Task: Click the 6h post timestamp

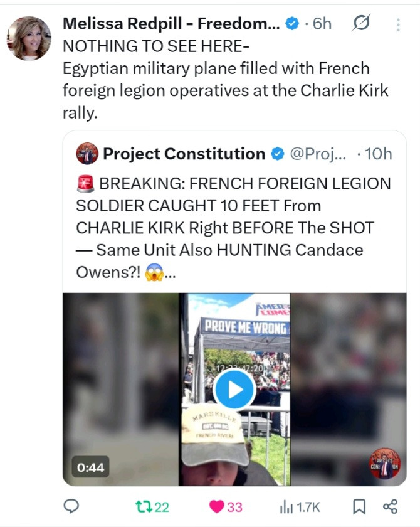Action: click(x=322, y=24)
